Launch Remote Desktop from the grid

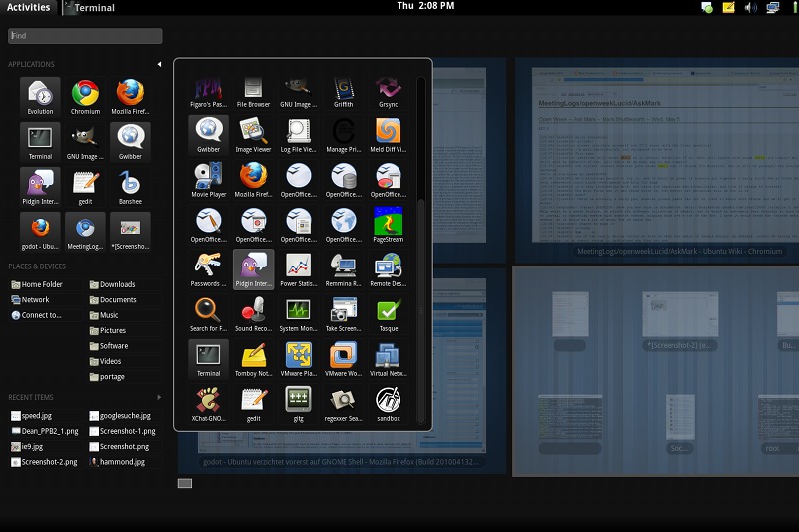coord(388,268)
